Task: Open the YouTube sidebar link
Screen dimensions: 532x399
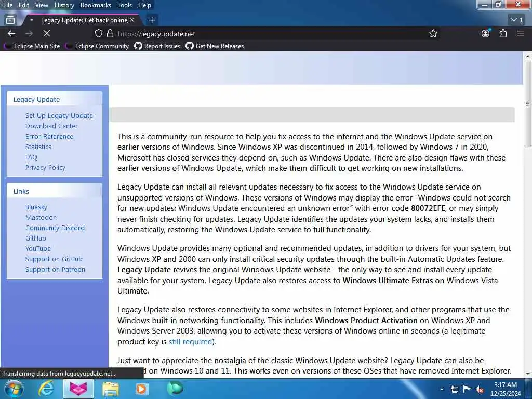Action: 38,249
